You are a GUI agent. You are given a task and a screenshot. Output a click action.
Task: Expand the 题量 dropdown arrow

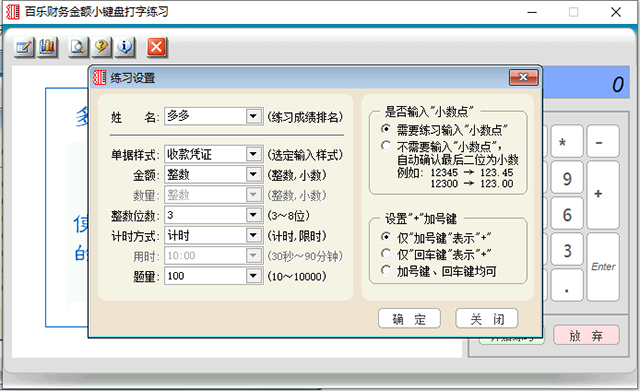point(253,276)
